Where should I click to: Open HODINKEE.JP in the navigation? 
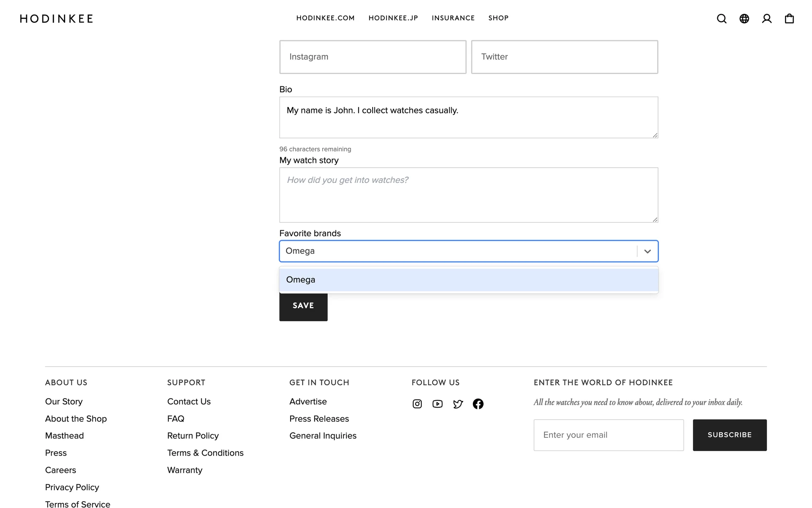tap(393, 18)
